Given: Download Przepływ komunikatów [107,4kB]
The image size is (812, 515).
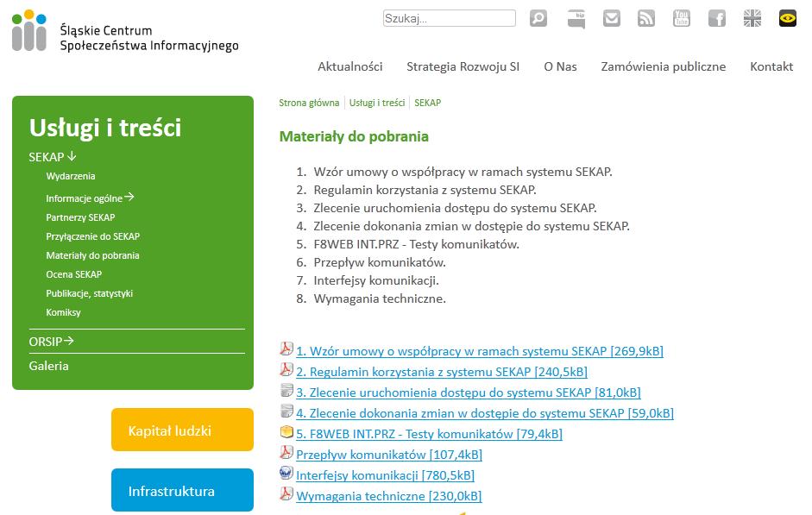Looking at the screenshot, I should pos(389,455).
